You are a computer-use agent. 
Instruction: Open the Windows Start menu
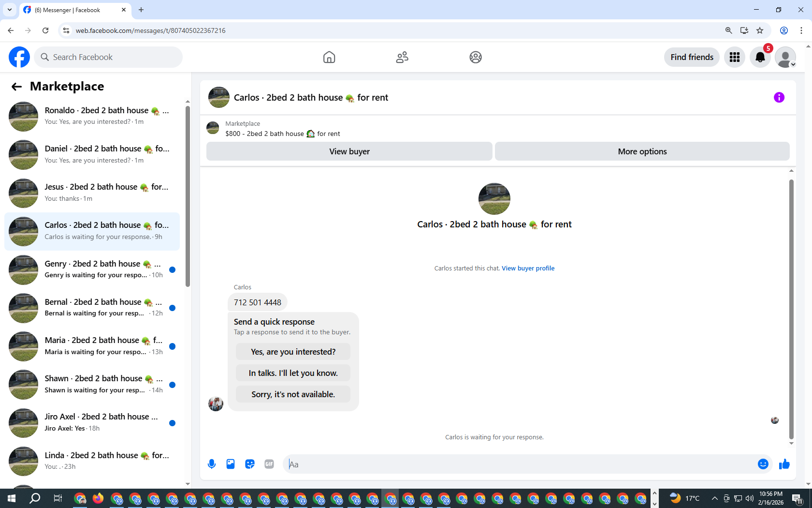pyautogui.click(x=12, y=498)
